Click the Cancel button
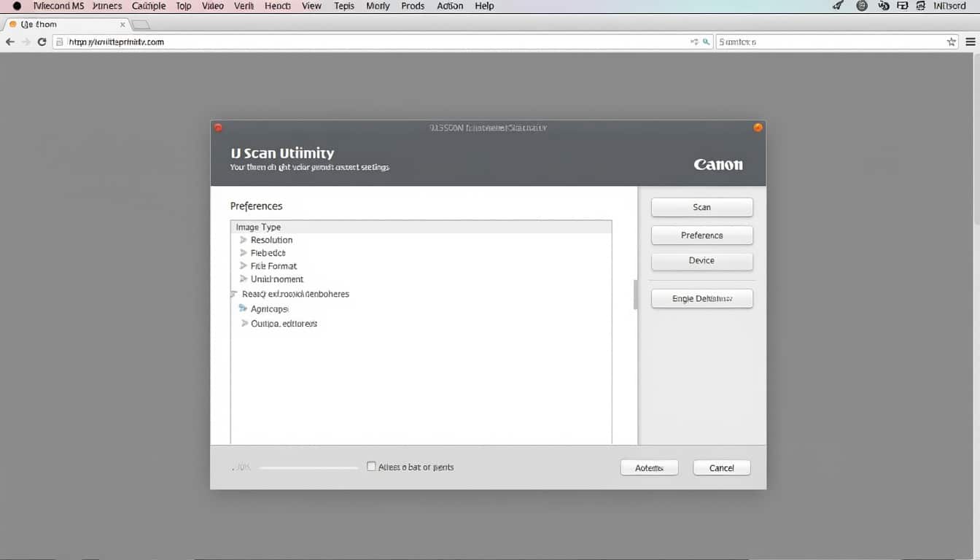This screenshot has height=560, width=980. [721, 468]
